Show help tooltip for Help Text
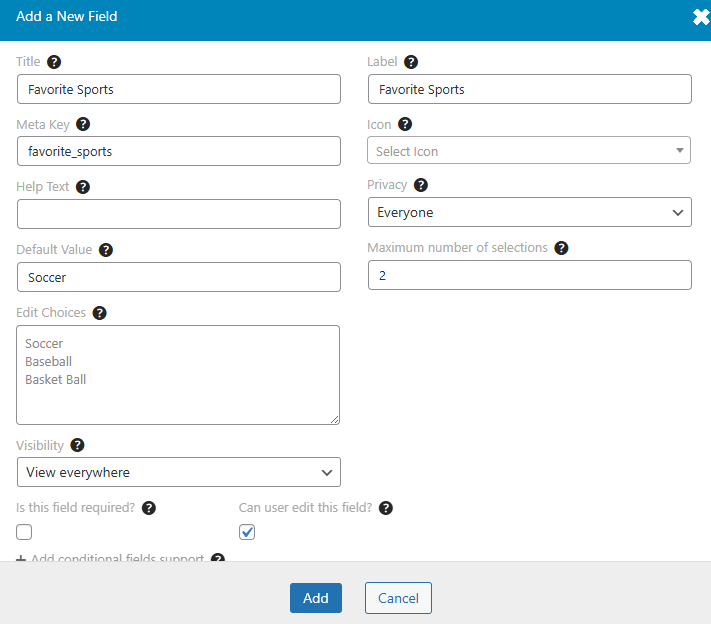Screen dimensions: 711x624 coord(83,187)
